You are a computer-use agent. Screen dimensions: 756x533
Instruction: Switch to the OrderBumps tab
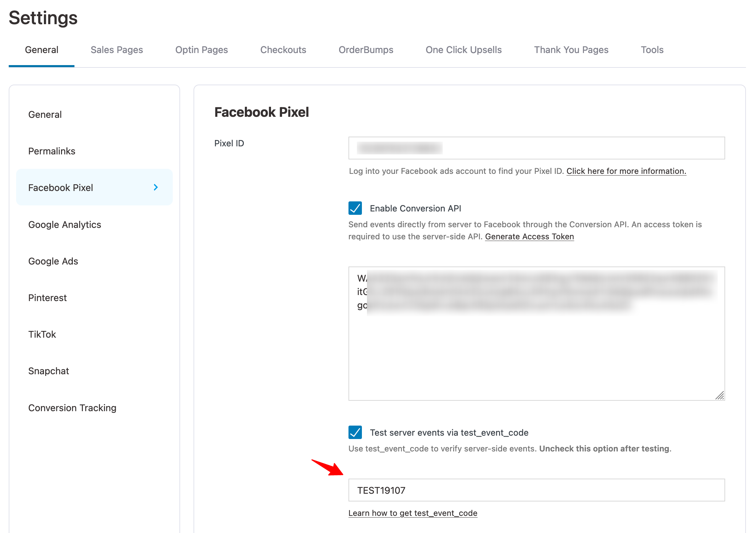point(366,50)
